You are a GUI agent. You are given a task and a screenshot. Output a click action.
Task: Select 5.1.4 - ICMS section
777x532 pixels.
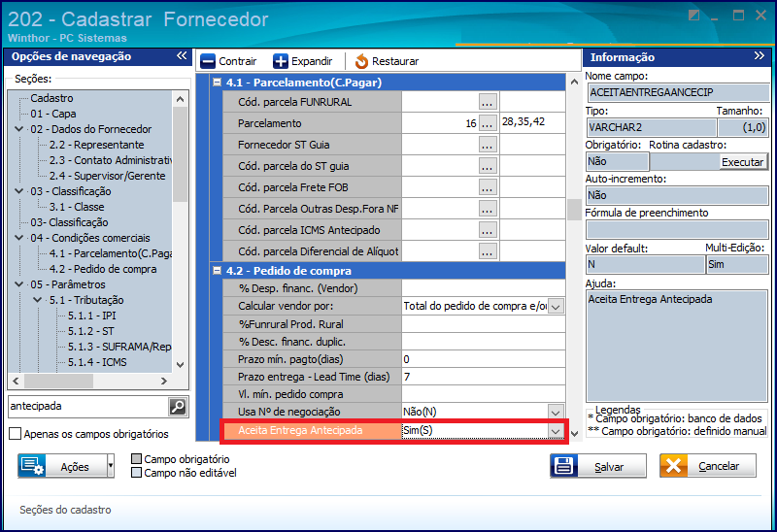pyautogui.click(x=97, y=362)
